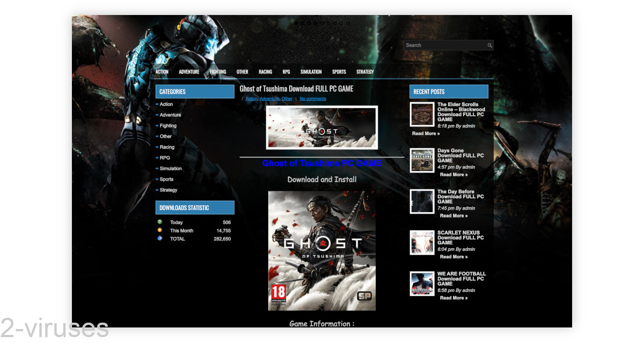Open The Elder Scrolls Online Blackwood post link

(x=462, y=112)
